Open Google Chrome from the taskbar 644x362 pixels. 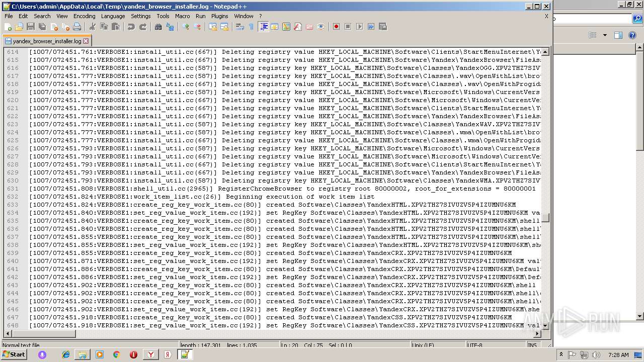click(116, 354)
